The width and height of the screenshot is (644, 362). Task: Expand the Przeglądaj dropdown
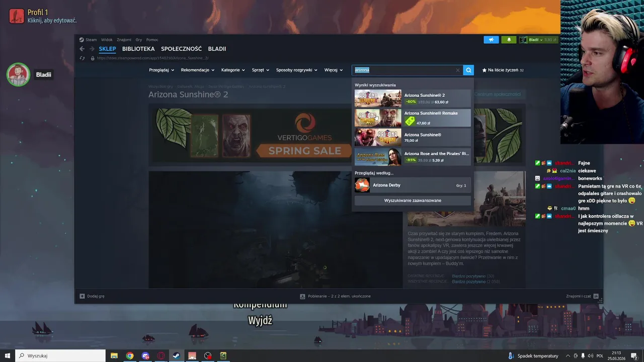(162, 70)
